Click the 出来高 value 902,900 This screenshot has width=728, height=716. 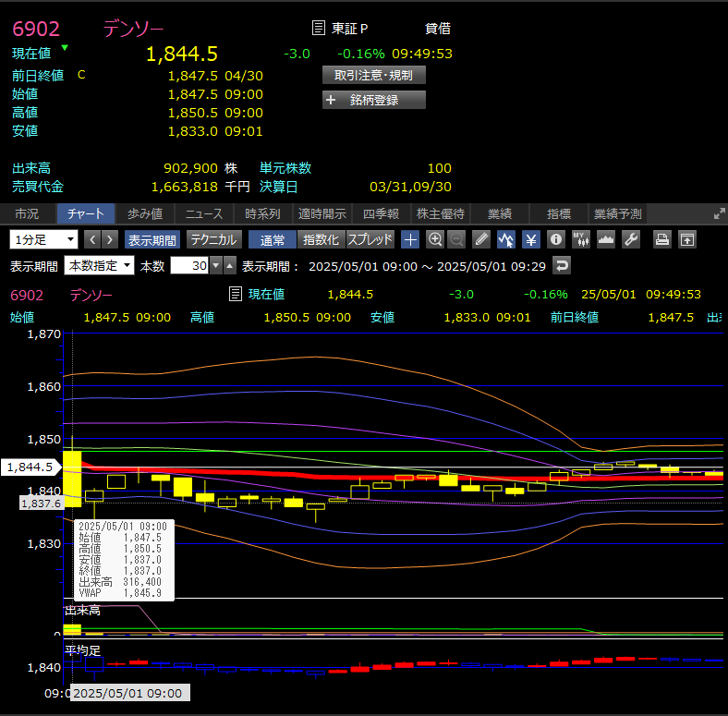191,168
